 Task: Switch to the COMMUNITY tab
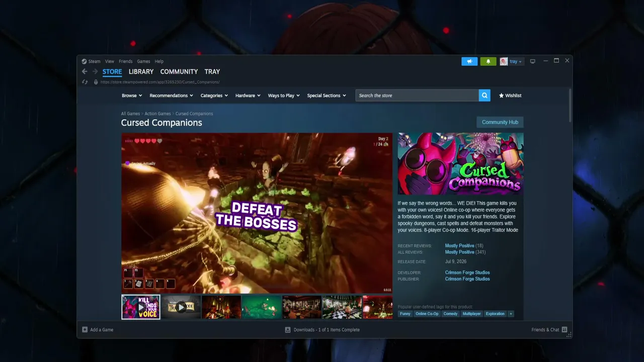click(179, 71)
